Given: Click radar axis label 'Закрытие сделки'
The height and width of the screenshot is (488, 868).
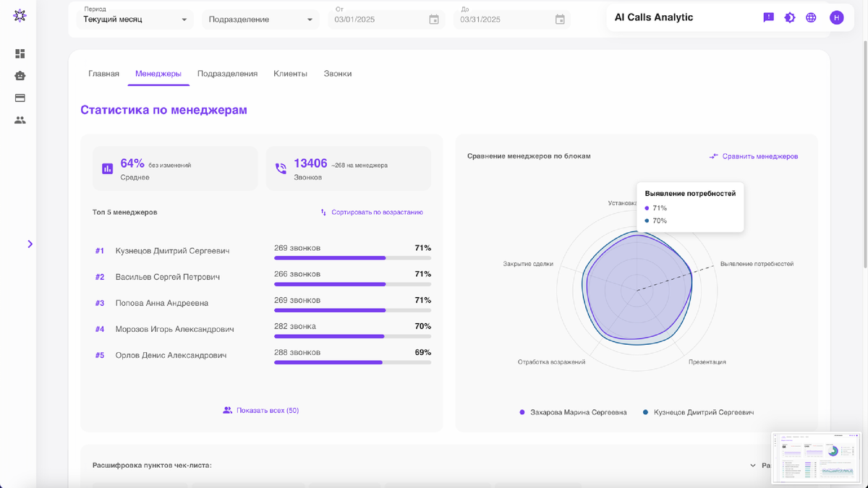Looking at the screenshot, I should [528, 264].
